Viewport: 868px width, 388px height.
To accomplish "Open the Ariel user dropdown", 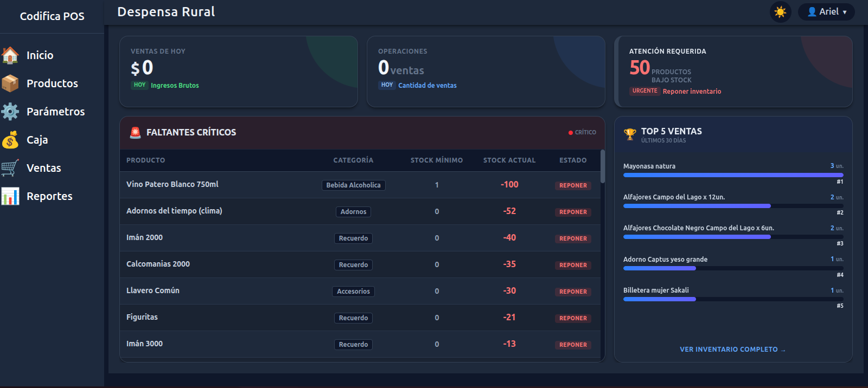I will tap(826, 12).
